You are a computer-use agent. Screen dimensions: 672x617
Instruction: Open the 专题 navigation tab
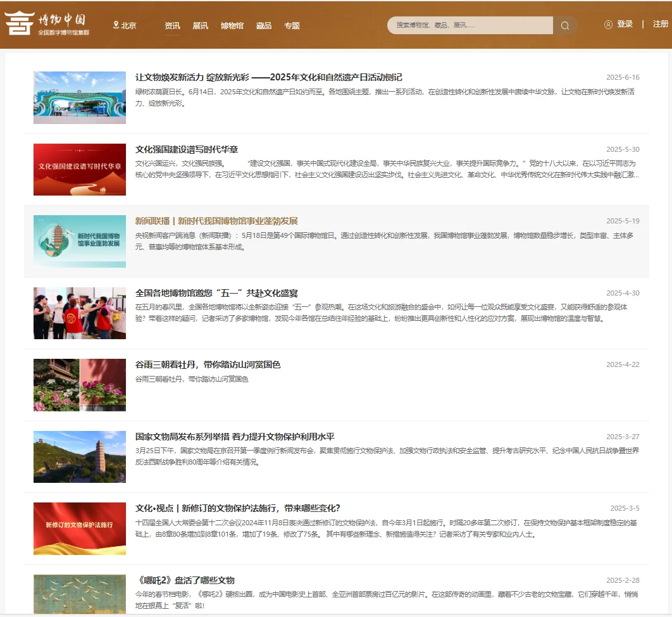[x=292, y=26]
